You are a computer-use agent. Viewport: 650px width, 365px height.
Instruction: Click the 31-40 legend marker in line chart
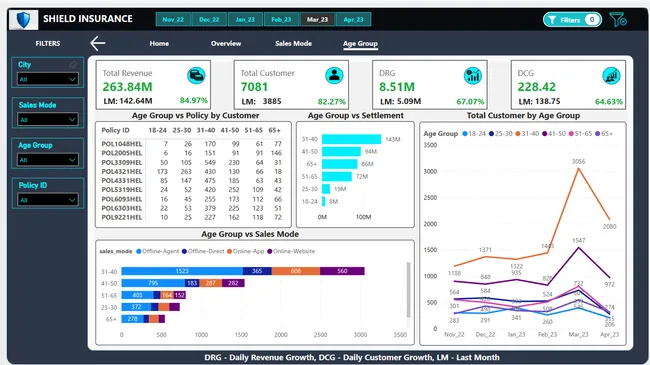[x=518, y=134]
